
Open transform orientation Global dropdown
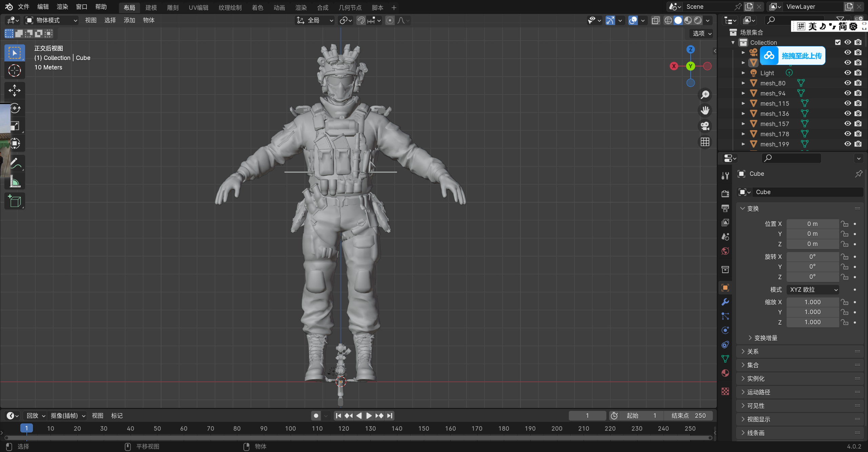coord(315,20)
